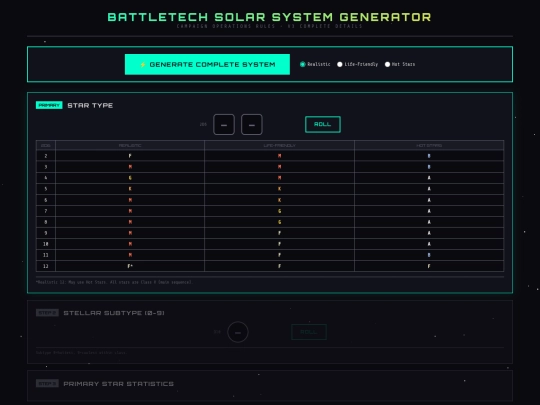Click Life-Friendly cell F in row 10
This screenshot has height=405, width=540.
tap(279, 244)
